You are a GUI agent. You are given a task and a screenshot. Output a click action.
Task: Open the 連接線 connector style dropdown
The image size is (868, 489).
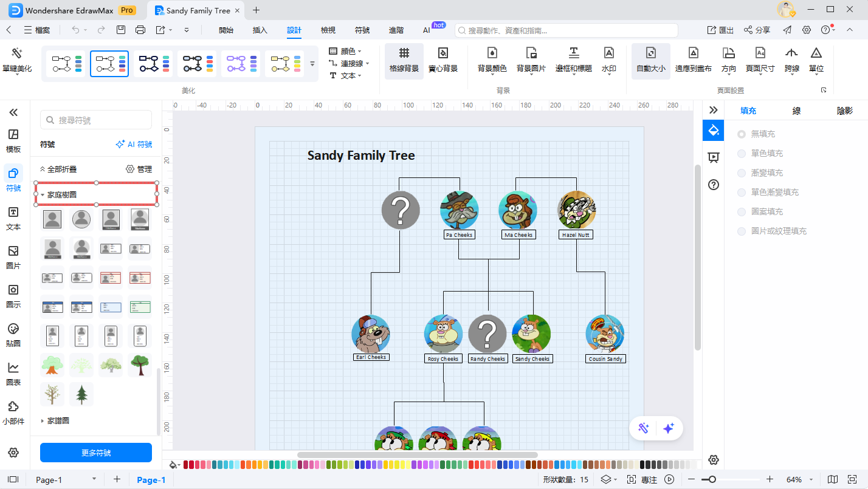tap(349, 63)
